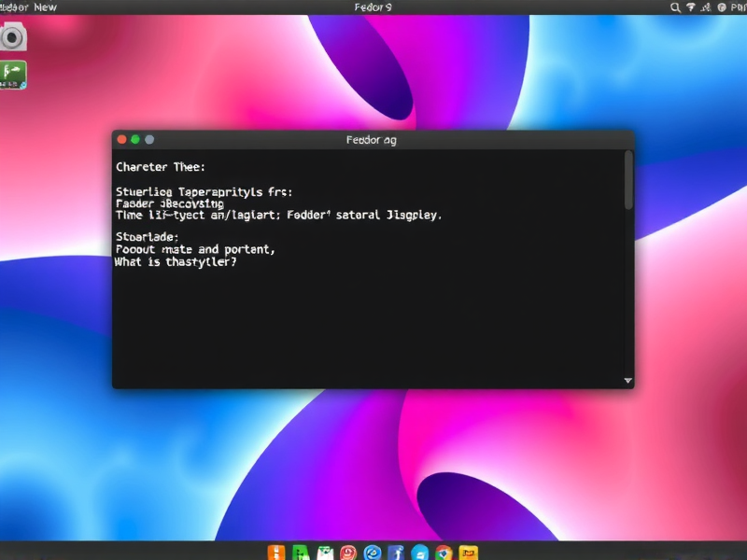The image size is (747, 560).
Task: Click the scroll-down arrow in the terminal
Action: [627, 379]
